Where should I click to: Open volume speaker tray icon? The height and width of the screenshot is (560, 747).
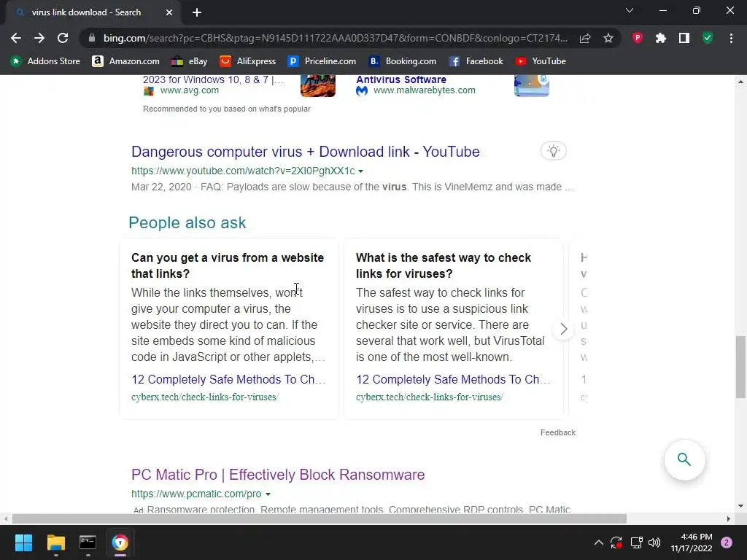654,542
